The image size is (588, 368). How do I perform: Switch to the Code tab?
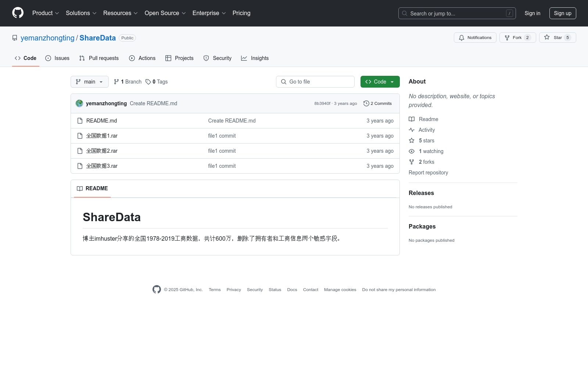pyautogui.click(x=26, y=58)
